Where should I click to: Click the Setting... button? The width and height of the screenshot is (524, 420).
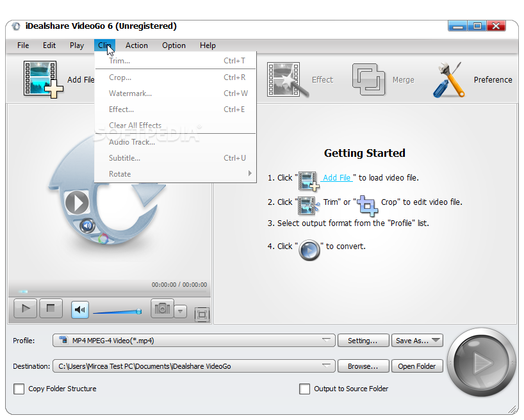click(363, 341)
